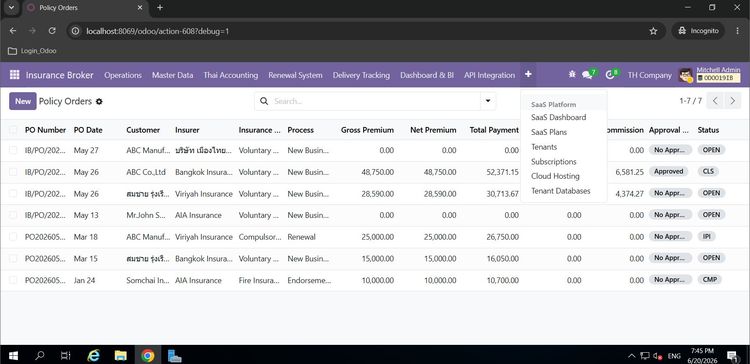
Task: Open the Windows notification center
Action: pyautogui.click(x=732, y=355)
